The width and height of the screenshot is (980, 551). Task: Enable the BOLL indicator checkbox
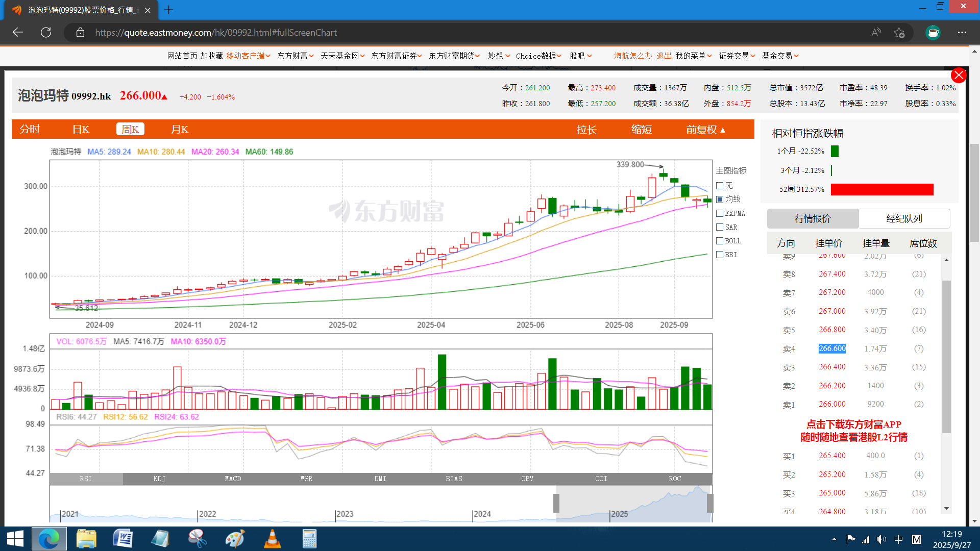pyautogui.click(x=720, y=241)
